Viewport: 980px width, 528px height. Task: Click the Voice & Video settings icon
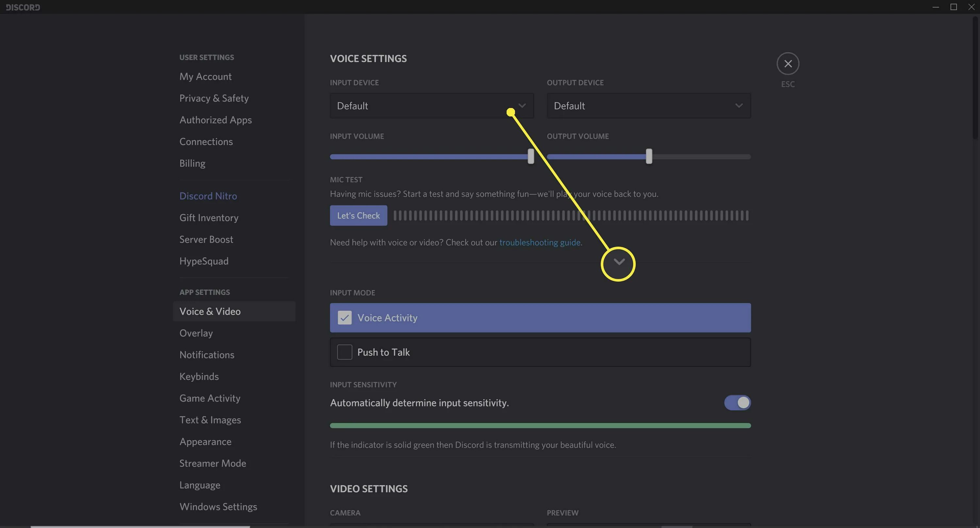tap(209, 311)
